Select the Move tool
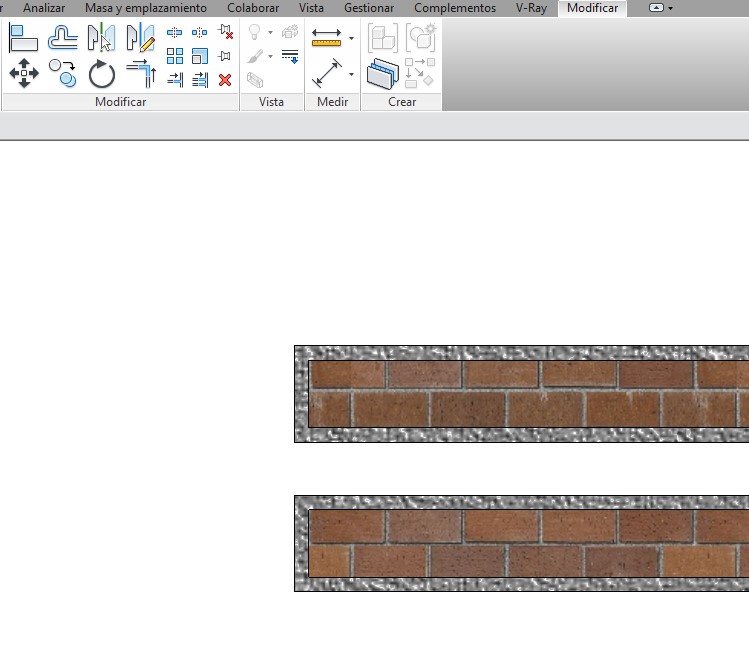Viewport: 749px width, 663px height. (23, 73)
